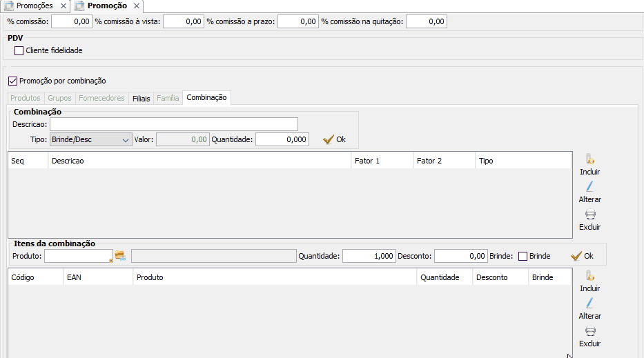Tick the Brinde checkbox
The width and height of the screenshot is (644, 358).
(523, 256)
